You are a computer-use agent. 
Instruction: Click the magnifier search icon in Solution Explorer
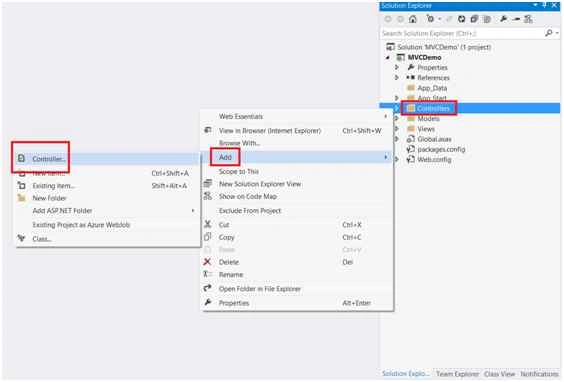coord(549,33)
